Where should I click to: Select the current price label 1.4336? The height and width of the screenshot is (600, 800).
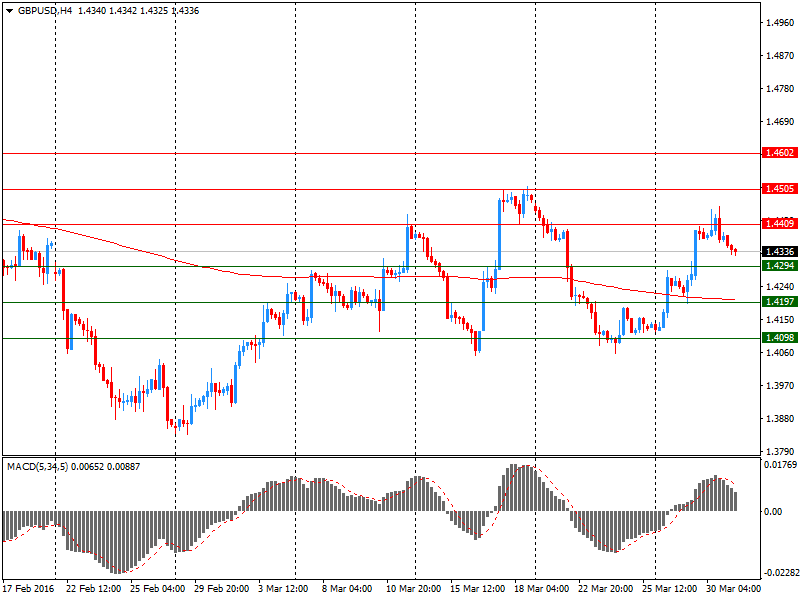click(x=780, y=252)
